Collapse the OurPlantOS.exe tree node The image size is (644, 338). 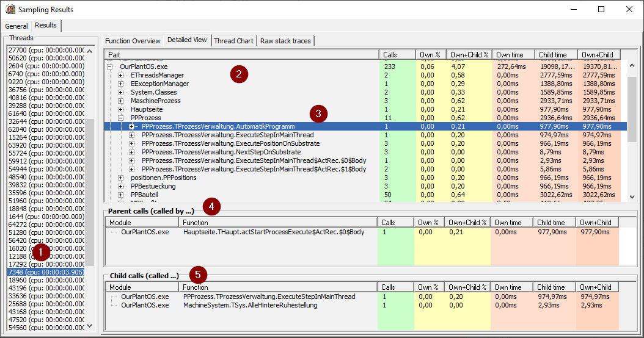click(x=110, y=67)
